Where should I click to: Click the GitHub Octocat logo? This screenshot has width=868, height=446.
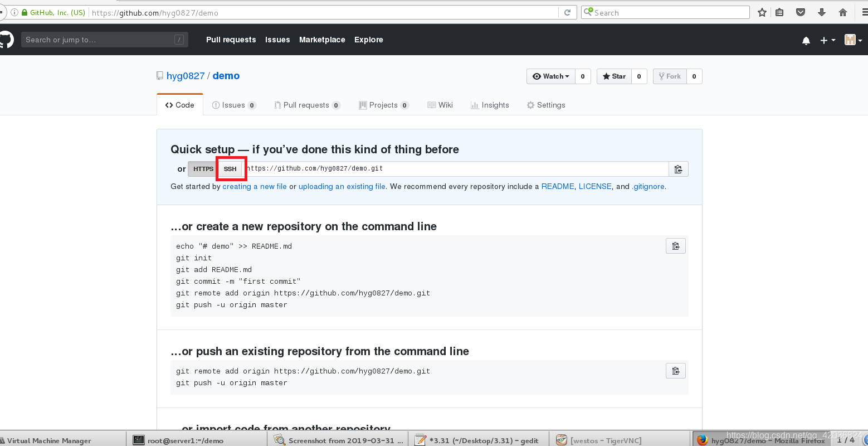(x=6, y=40)
